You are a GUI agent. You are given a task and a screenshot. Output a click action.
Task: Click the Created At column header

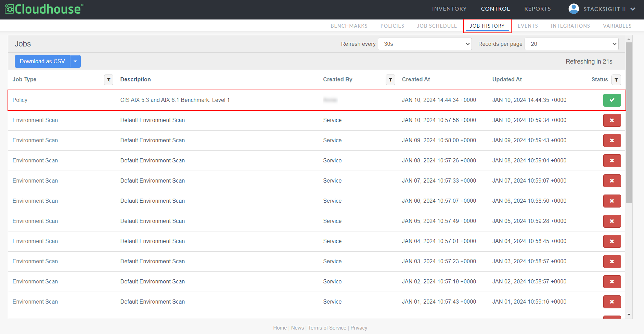coord(416,80)
